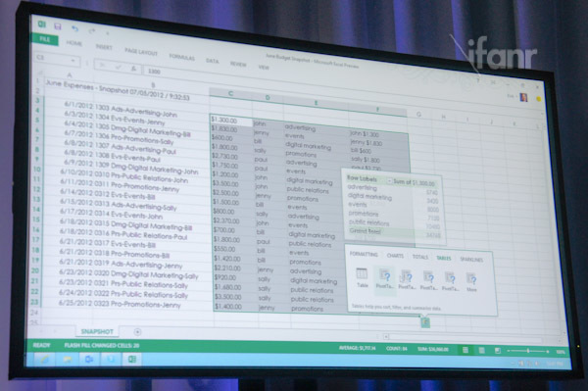Viewport: 588px width, 391px height.
Task: Open the Row Labels filter dropdown
Action: click(389, 181)
